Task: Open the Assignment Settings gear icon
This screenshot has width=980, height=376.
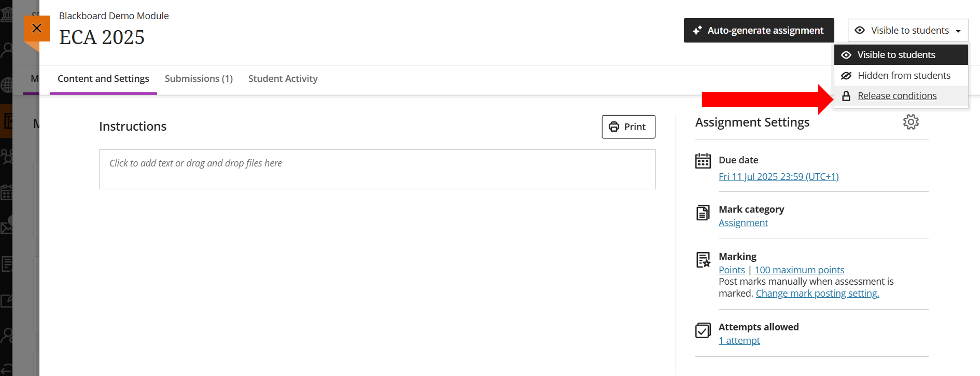Action: 911,122
